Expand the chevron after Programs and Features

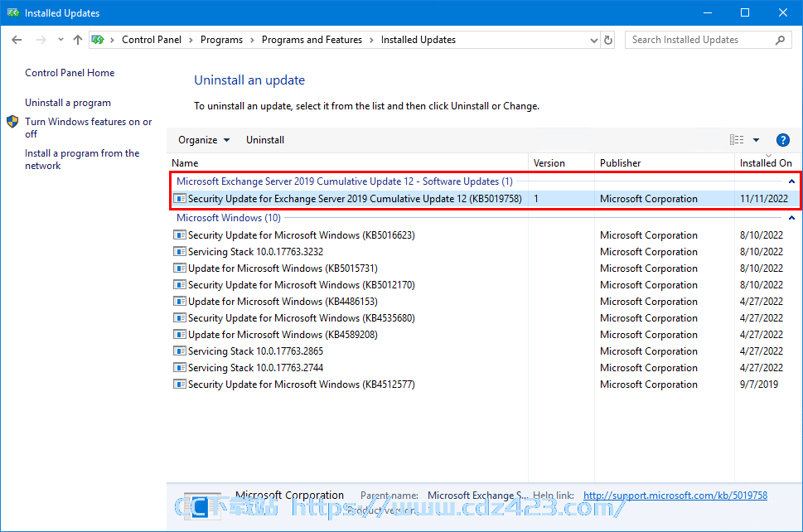371,40
